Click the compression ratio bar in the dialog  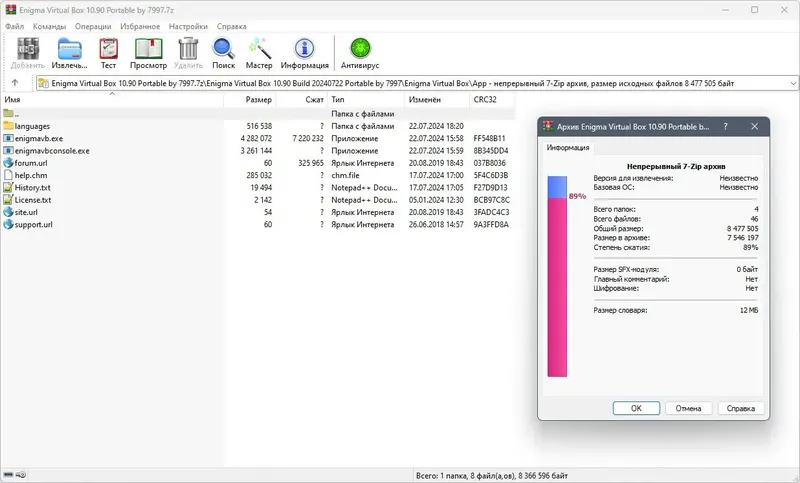[557, 276]
